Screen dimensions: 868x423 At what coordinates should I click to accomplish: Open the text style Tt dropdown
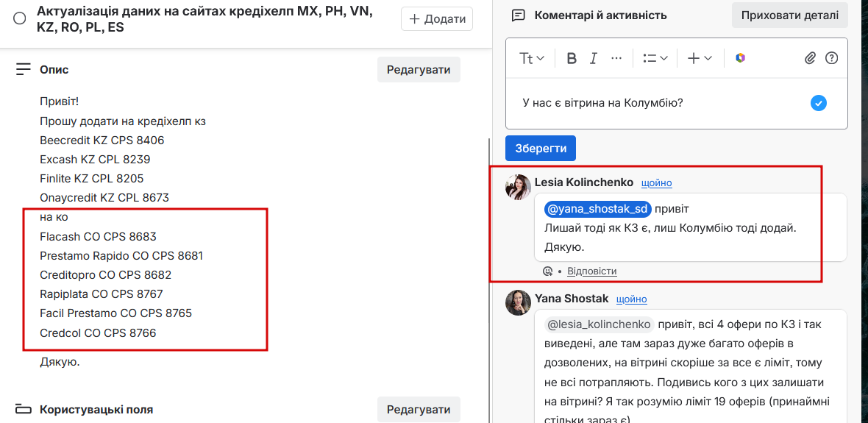tap(532, 58)
